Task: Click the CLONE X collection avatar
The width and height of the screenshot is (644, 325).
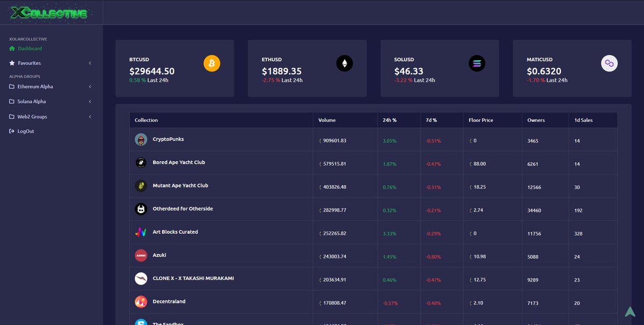Action: [x=141, y=279]
